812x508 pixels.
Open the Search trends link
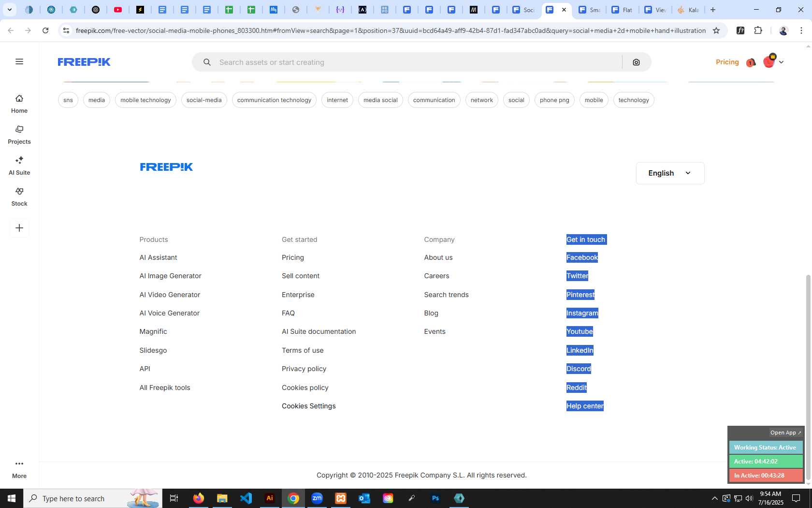coord(446,295)
